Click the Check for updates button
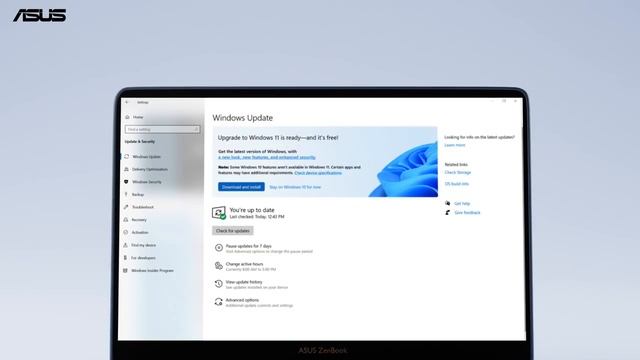Screen dimensions: 640x360 click(x=233, y=231)
